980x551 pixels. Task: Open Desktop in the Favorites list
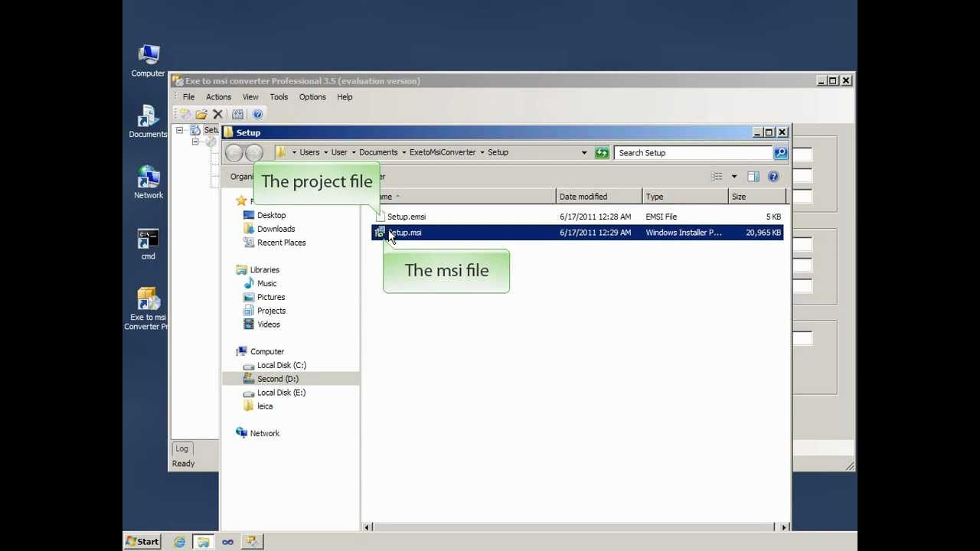[271, 215]
